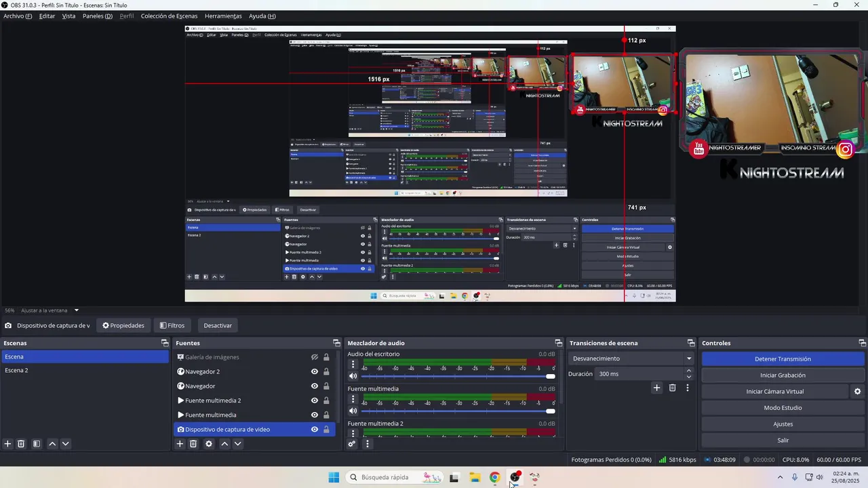868x488 pixels.
Task: Open Filtros for the selected source
Action: [x=172, y=325]
